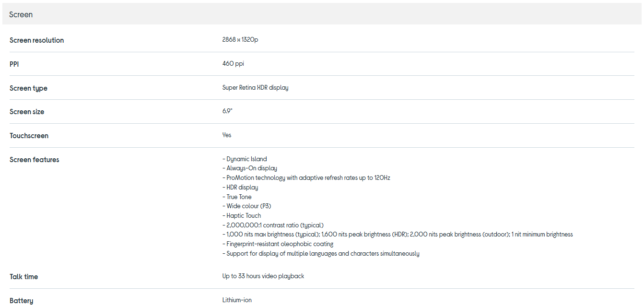Click the Dynamic Island feature line
The width and height of the screenshot is (644, 307).
(245, 159)
